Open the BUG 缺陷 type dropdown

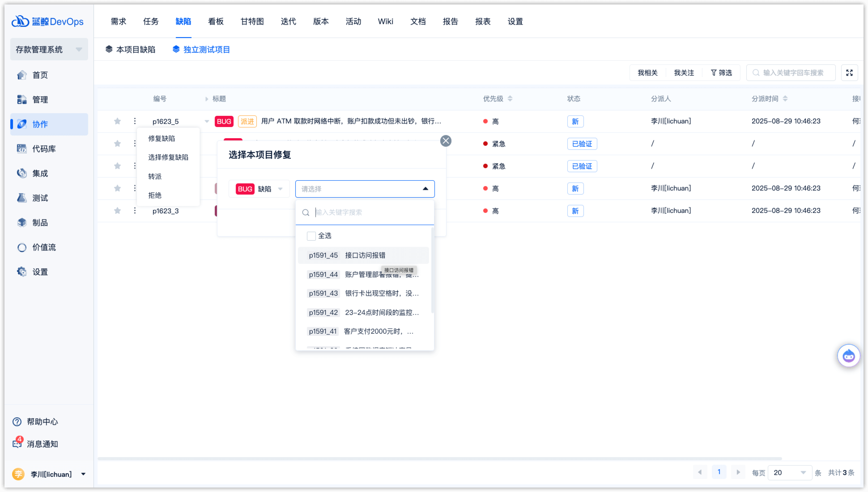pyautogui.click(x=260, y=189)
